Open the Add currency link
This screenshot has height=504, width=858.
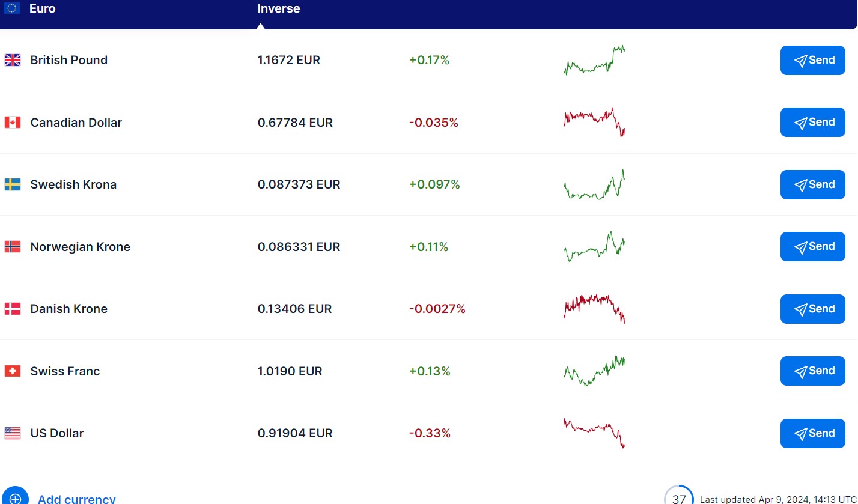point(77,499)
